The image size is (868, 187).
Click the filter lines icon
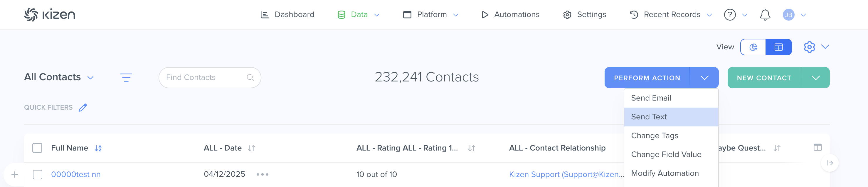126,78
